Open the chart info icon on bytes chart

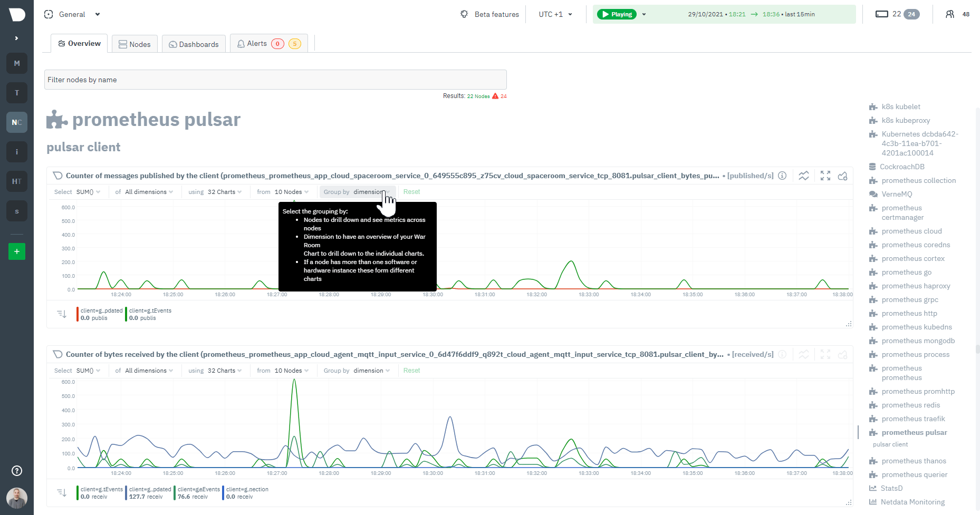tap(783, 354)
